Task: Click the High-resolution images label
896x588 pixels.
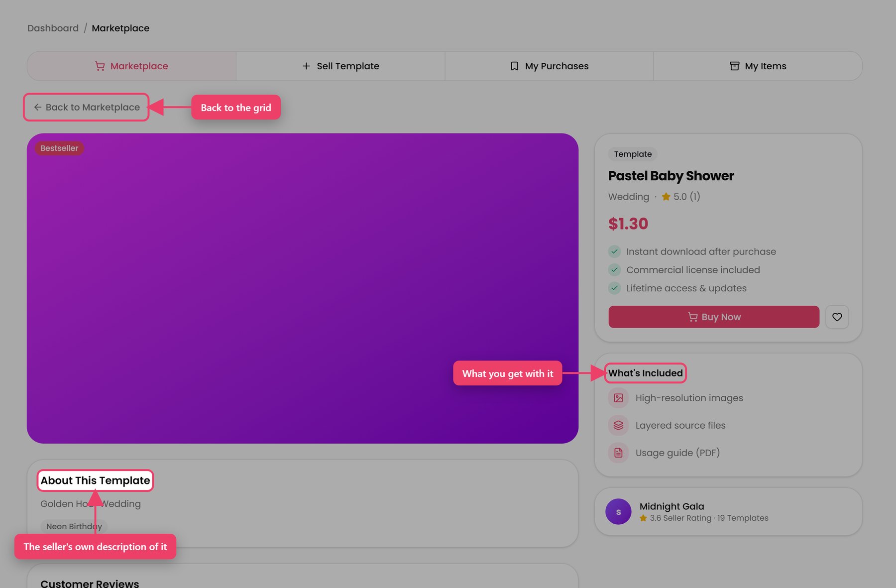Action: pyautogui.click(x=689, y=398)
